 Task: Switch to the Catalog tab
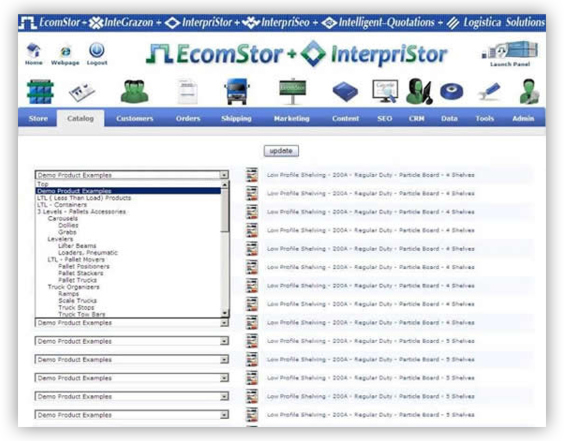pos(81,118)
